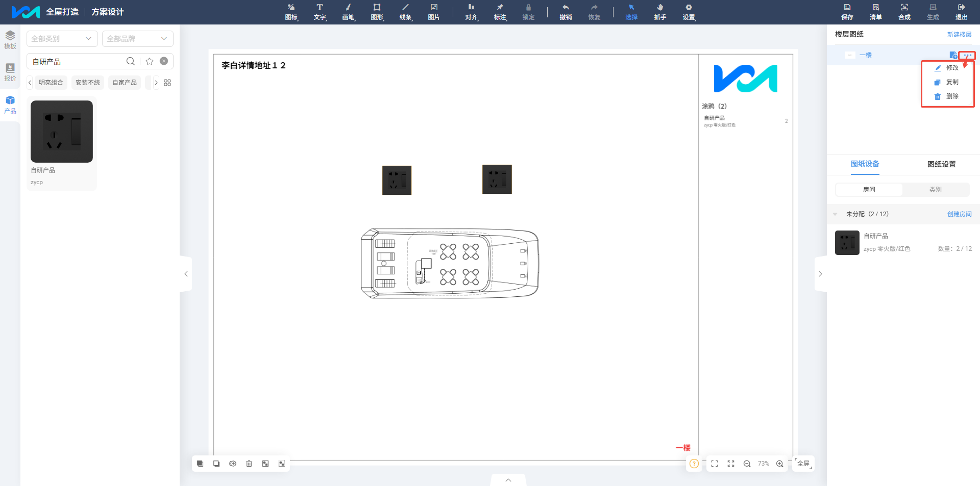The width and height of the screenshot is (980, 486).
Task: Choose 复制 from the floor menu
Action: [947, 82]
